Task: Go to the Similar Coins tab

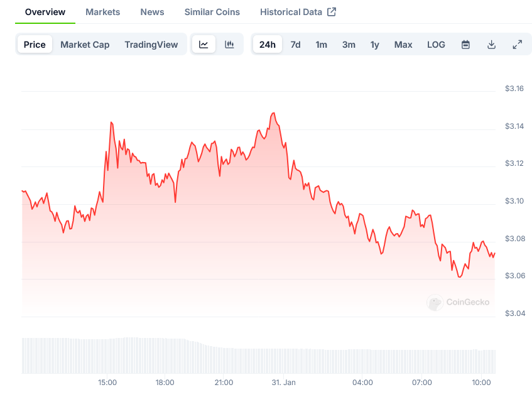Action: click(212, 12)
